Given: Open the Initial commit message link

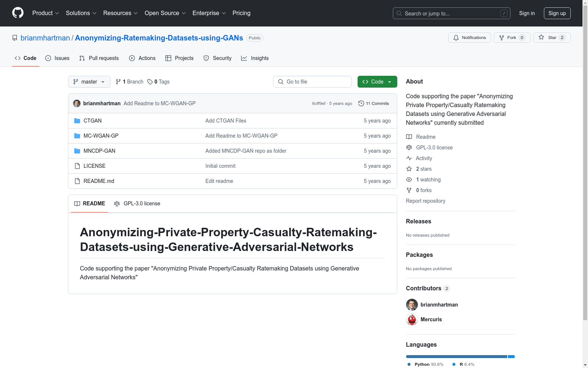Looking at the screenshot, I should click(220, 166).
